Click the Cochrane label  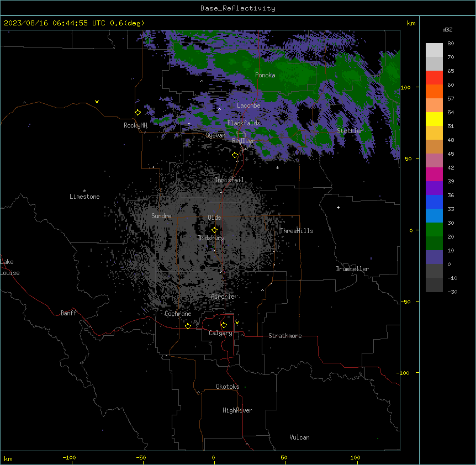178,314
